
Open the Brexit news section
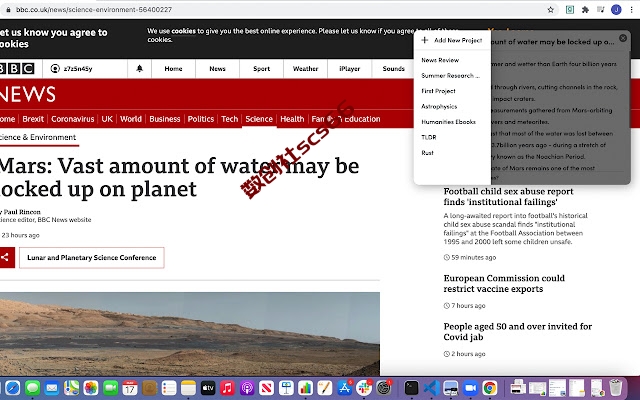coord(33,119)
